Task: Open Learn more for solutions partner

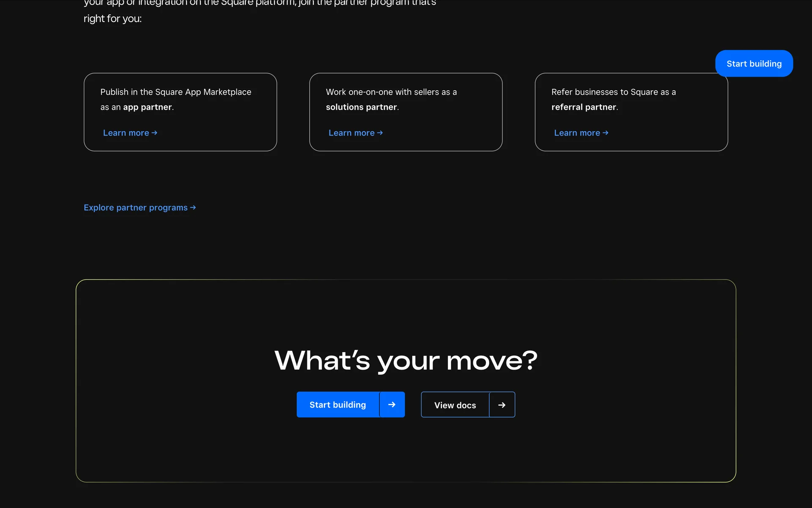Action: 351,133
